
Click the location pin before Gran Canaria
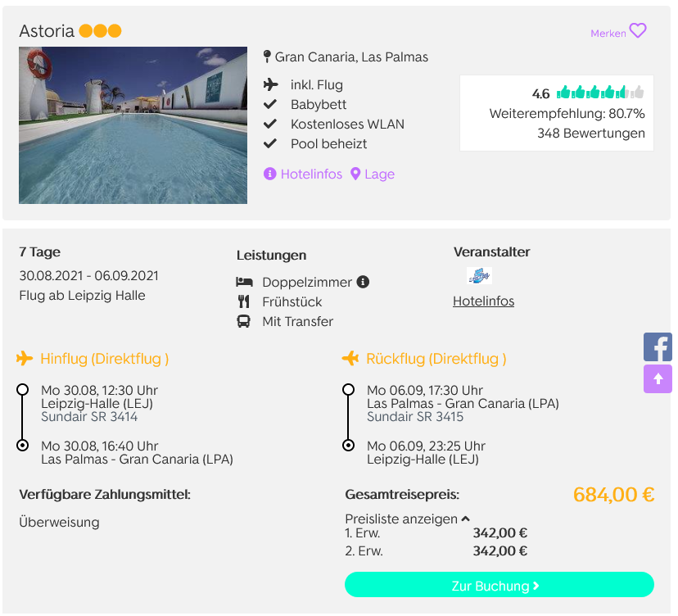click(x=267, y=57)
